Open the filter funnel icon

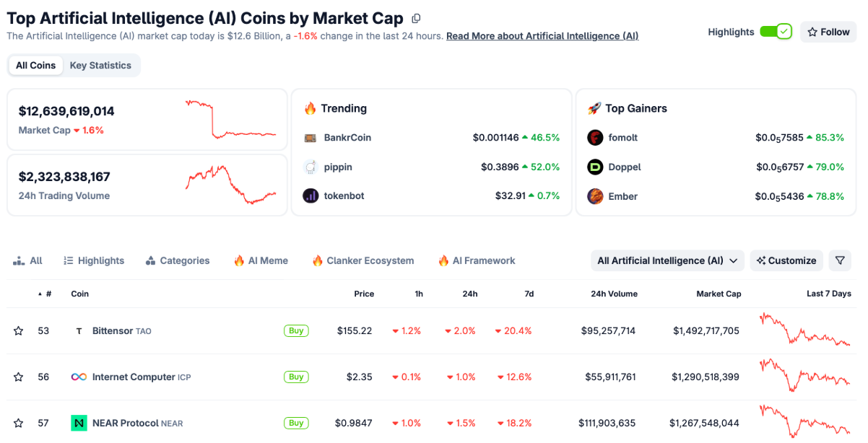pyautogui.click(x=840, y=260)
